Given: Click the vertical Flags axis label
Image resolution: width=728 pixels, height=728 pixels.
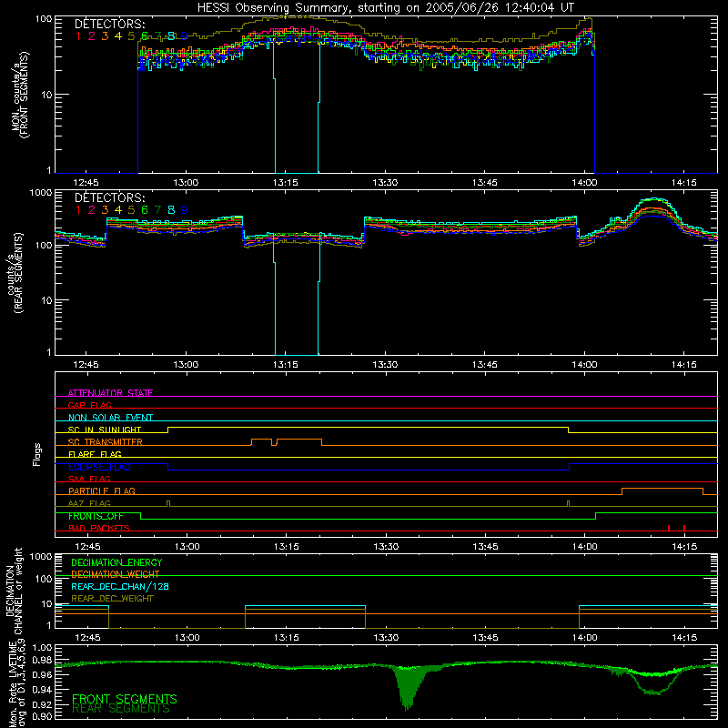Looking at the screenshot, I should pos(37,454).
